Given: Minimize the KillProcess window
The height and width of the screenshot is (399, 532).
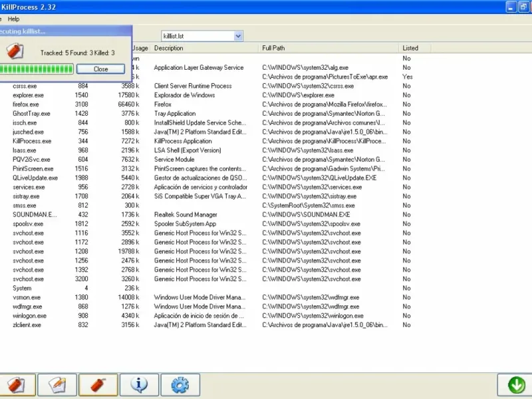Looking at the screenshot, I should (x=511, y=7).
